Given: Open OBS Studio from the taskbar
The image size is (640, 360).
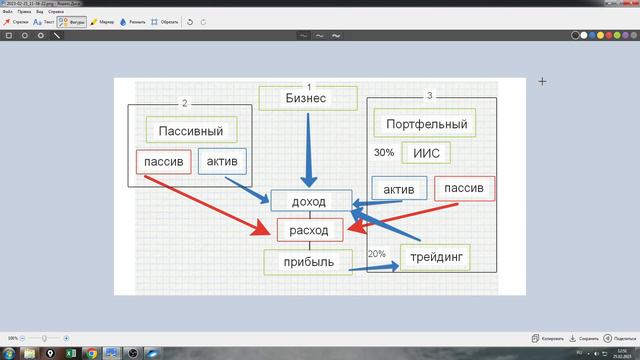Looking at the screenshot, I should tap(132, 353).
